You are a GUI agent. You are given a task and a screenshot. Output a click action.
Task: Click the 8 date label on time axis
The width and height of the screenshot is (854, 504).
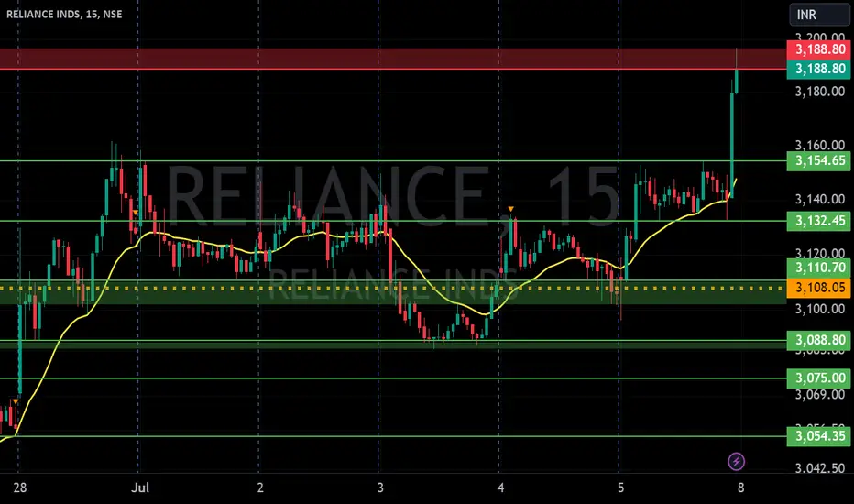740,488
